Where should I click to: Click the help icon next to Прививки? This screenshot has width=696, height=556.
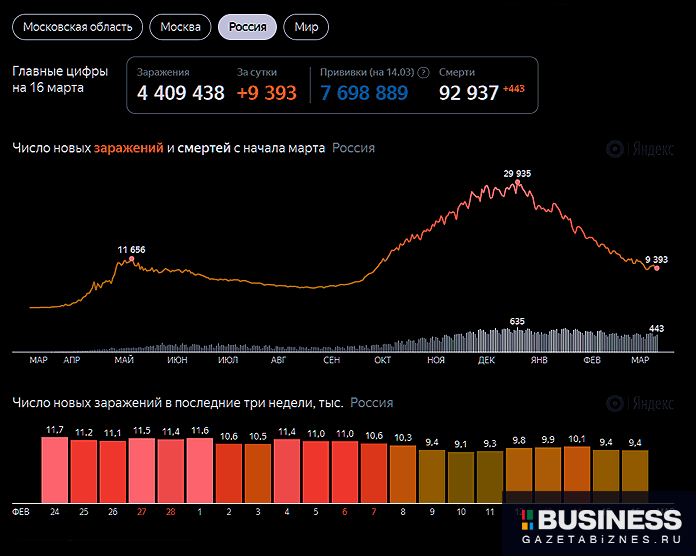424,73
